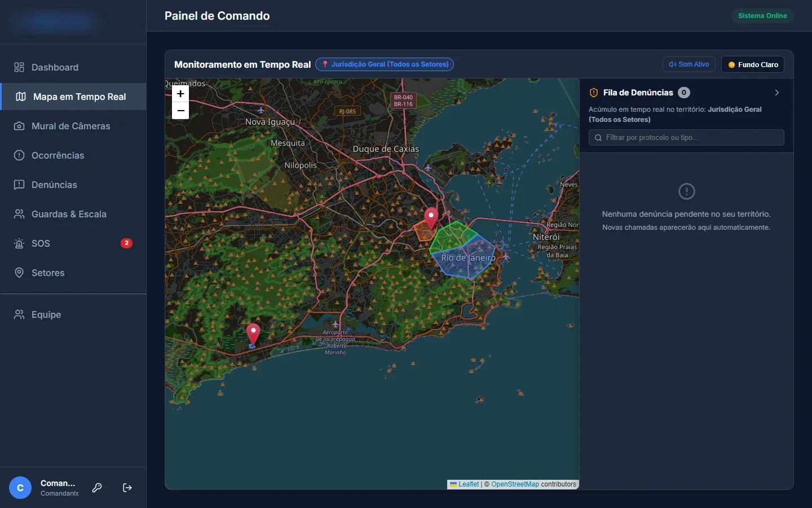Click the red map marker near orange sector
812x508 pixels.
431,218
